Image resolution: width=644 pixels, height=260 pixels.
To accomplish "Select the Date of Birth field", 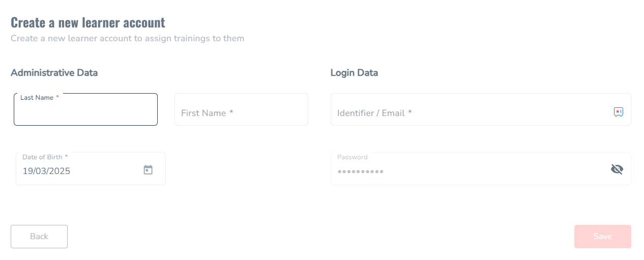I will [91, 168].
